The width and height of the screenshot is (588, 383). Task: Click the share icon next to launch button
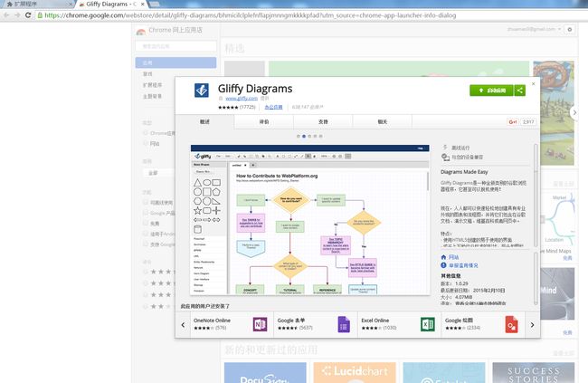pos(520,91)
